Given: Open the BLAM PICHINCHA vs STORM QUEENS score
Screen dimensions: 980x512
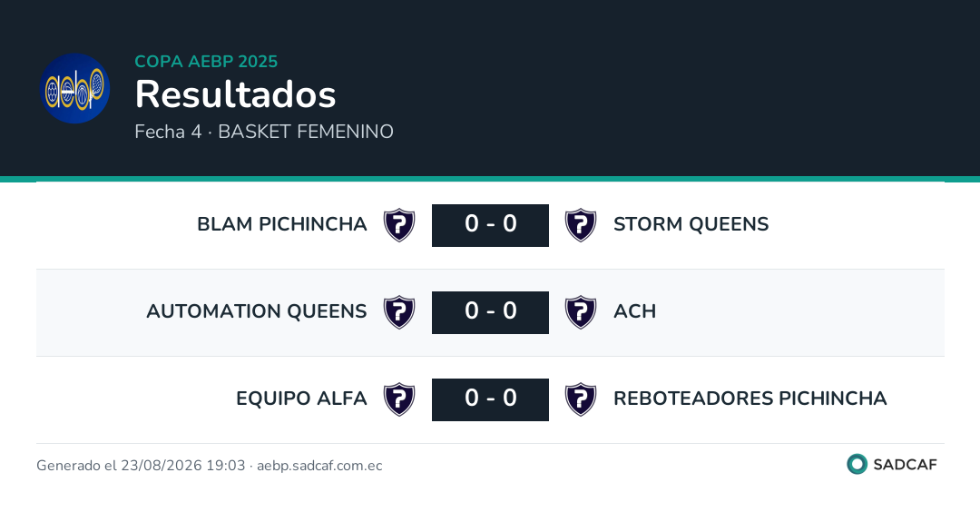Looking at the screenshot, I should pyautogui.click(x=490, y=225).
